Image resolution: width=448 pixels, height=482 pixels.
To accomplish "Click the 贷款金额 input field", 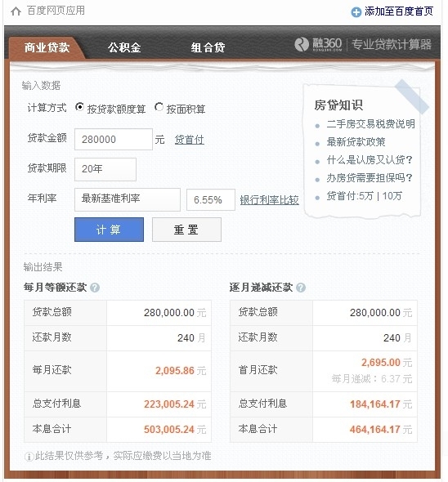I will click(x=114, y=139).
